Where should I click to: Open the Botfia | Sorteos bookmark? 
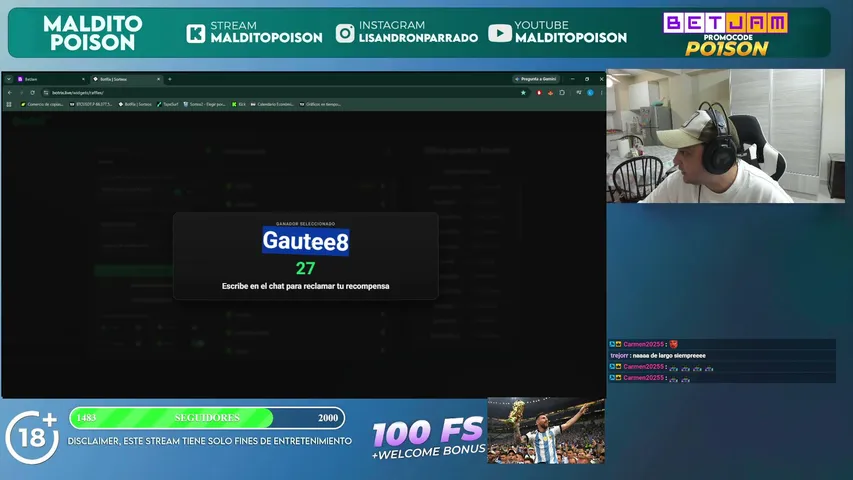click(135, 104)
